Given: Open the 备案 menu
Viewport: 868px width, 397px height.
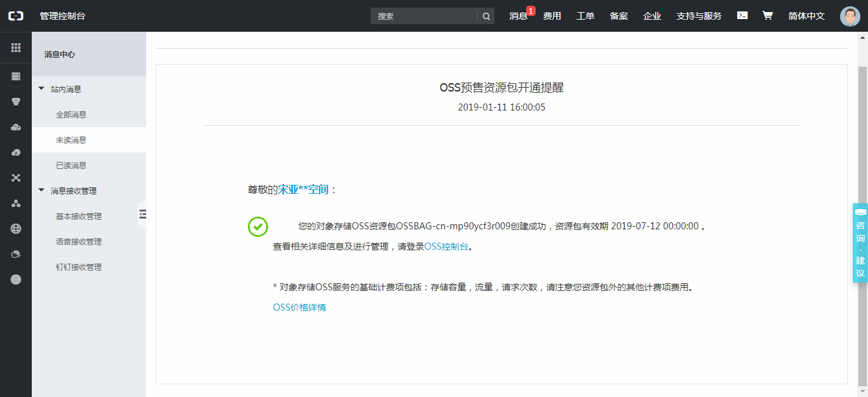Looking at the screenshot, I should 619,16.
